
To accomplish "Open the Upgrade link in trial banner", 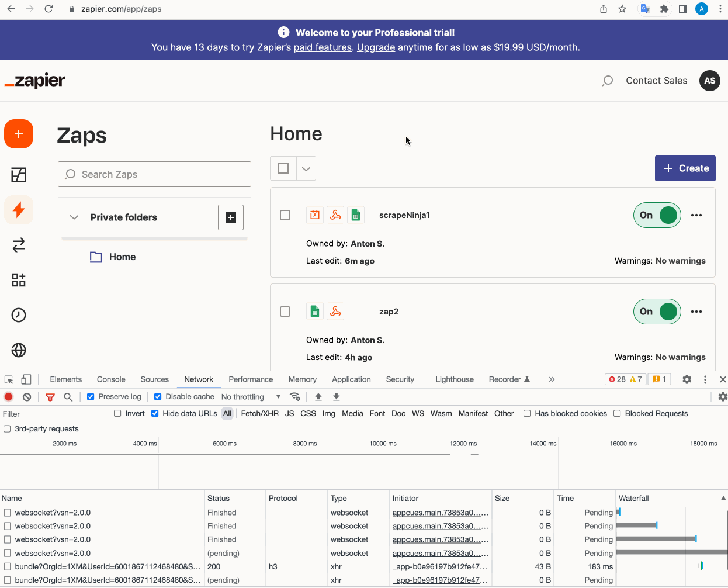I will (376, 47).
